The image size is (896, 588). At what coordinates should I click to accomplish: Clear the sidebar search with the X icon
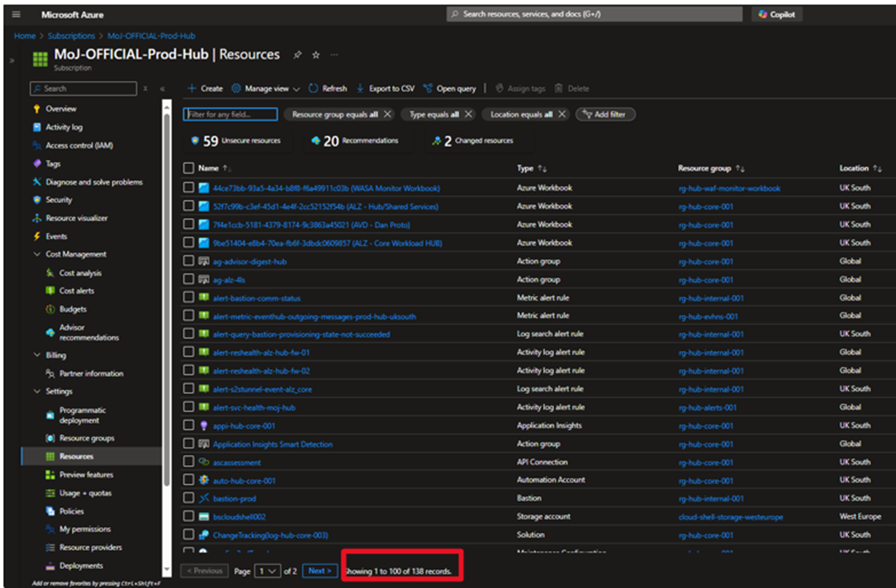pyautogui.click(x=145, y=88)
